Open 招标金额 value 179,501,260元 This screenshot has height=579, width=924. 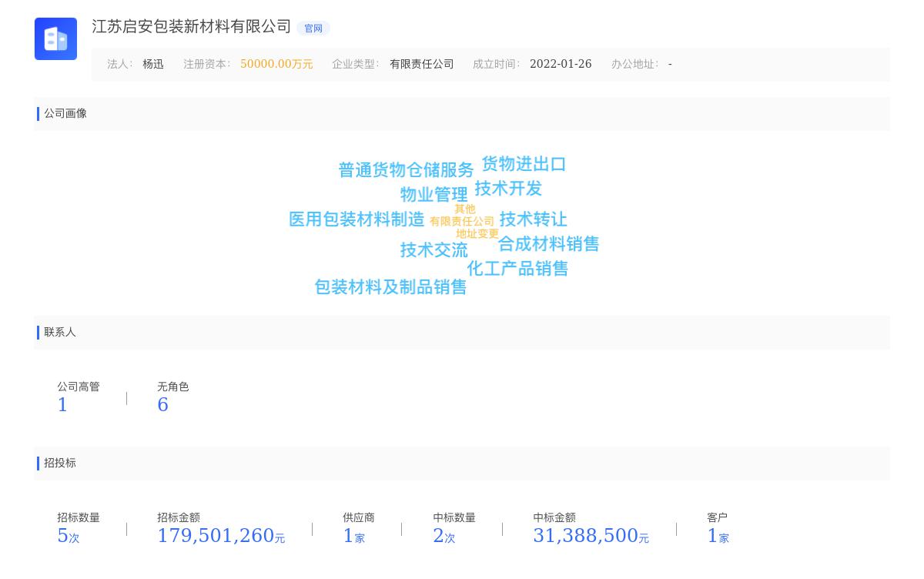tap(221, 536)
